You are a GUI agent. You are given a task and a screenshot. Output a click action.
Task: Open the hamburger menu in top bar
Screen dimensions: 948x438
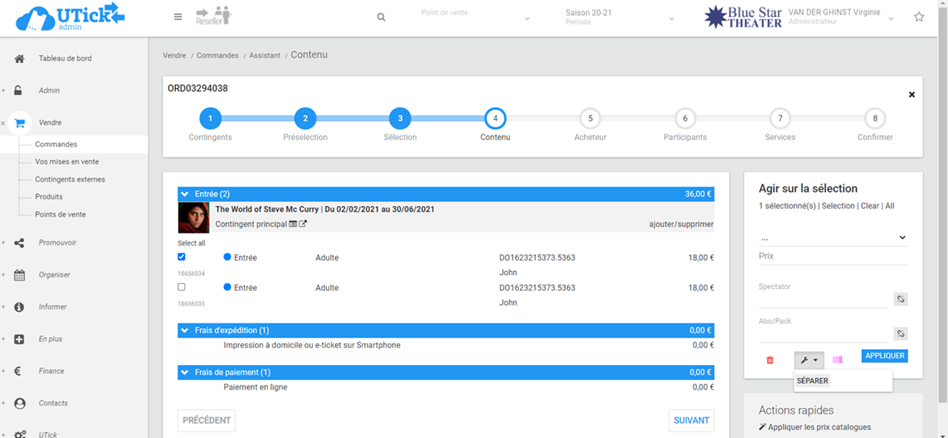pos(178,17)
